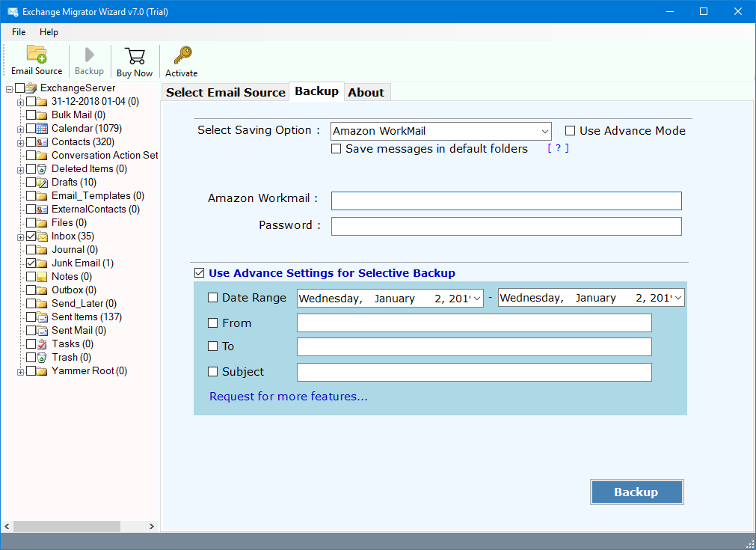This screenshot has height=550, width=756.
Task: Uncheck Use Advance Settings for Selective Backup
Action: click(199, 273)
